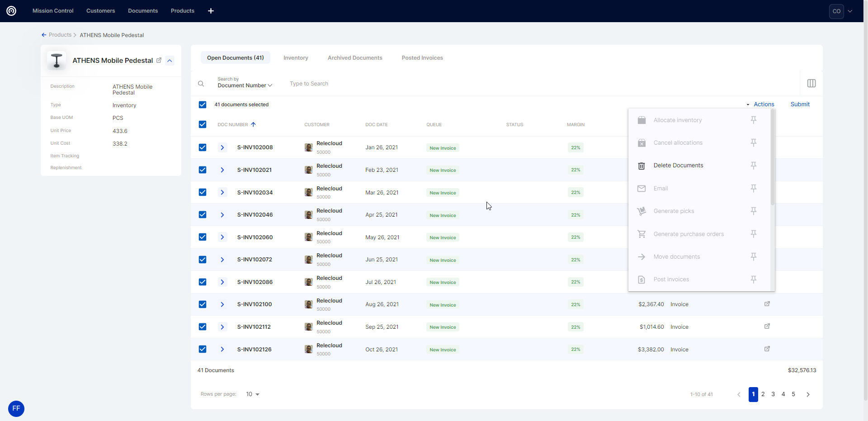Click the home logo icon
868x421 pixels.
point(11,11)
